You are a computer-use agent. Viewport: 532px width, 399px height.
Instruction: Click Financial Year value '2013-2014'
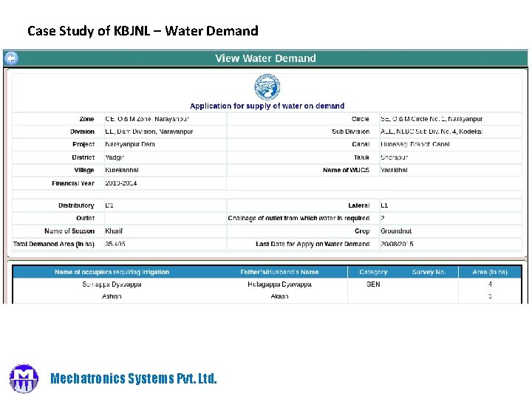tap(120, 183)
